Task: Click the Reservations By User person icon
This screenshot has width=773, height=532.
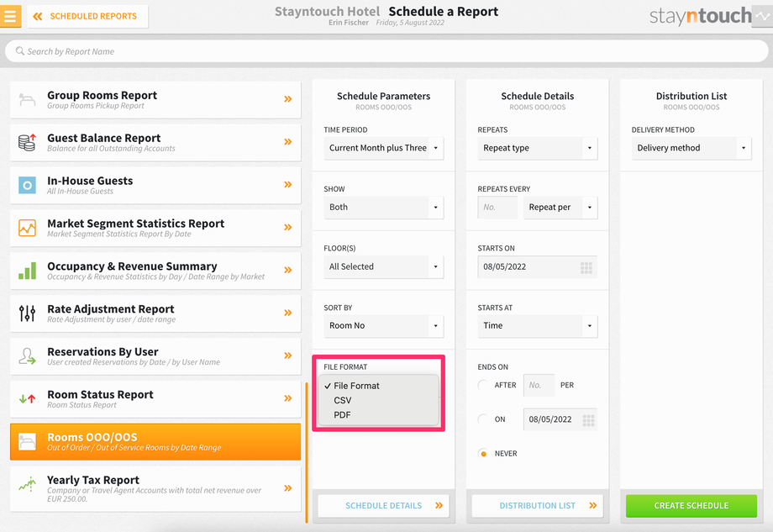Action: coord(27,356)
